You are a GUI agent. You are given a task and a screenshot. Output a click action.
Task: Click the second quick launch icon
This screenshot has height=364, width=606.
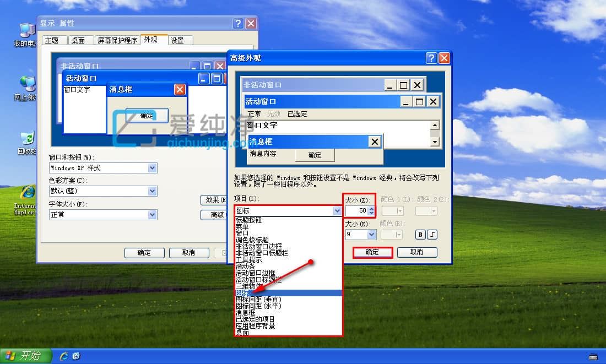click(x=76, y=356)
